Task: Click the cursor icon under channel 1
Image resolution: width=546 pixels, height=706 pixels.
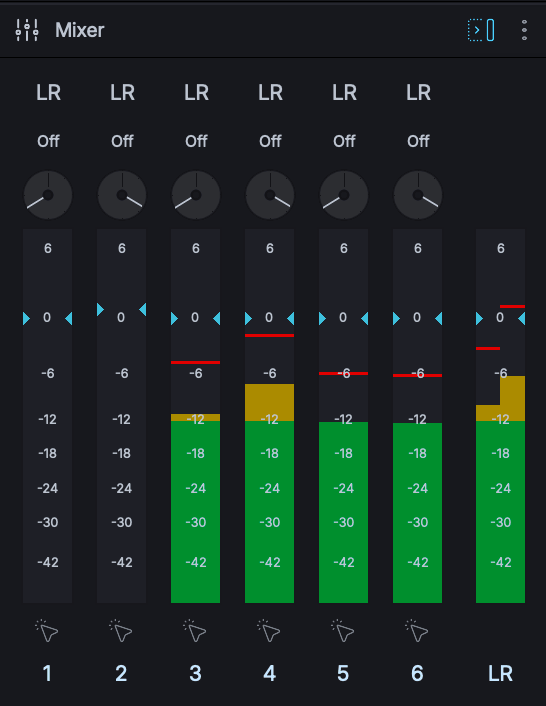Action: tap(47, 630)
